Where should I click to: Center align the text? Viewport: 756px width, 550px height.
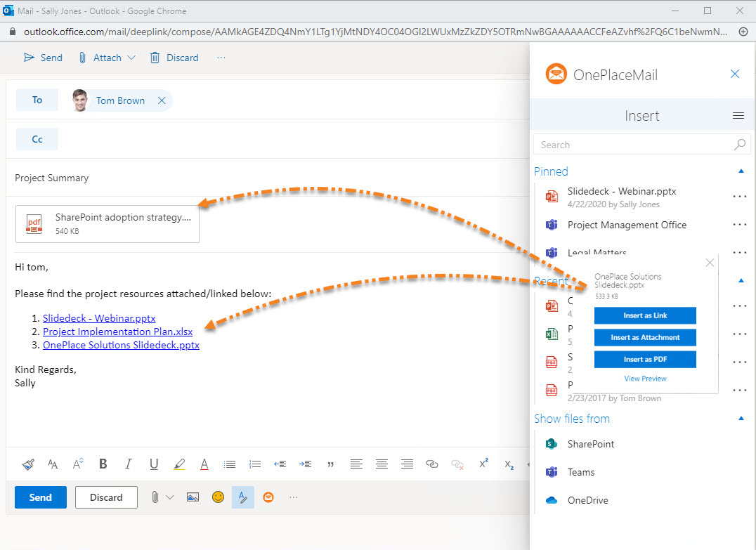tap(382, 464)
